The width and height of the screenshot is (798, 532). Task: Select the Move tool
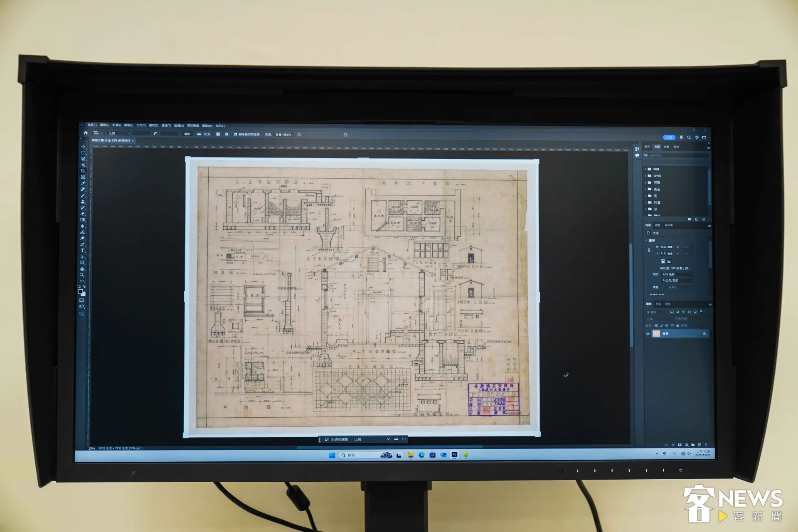83,147
